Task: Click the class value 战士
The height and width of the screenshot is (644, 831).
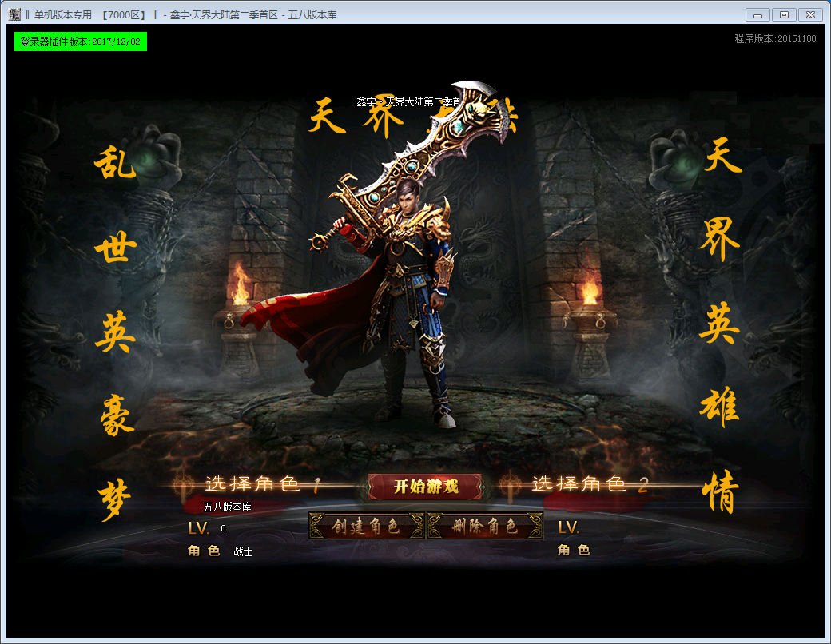Action: [243, 551]
